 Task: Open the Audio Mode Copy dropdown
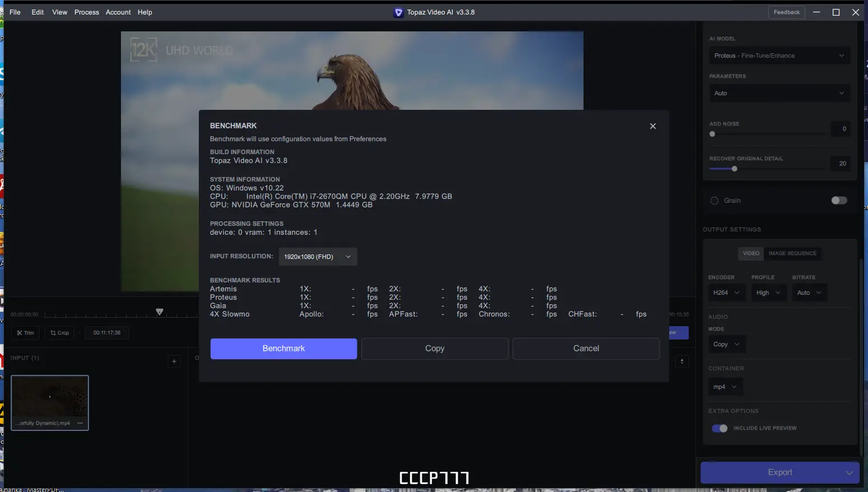(726, 344)
